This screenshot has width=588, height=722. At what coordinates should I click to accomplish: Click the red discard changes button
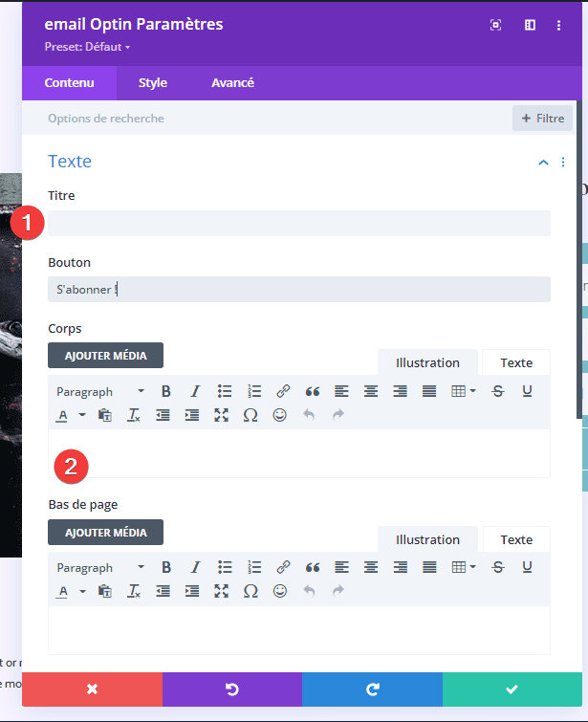click(92, 689)
